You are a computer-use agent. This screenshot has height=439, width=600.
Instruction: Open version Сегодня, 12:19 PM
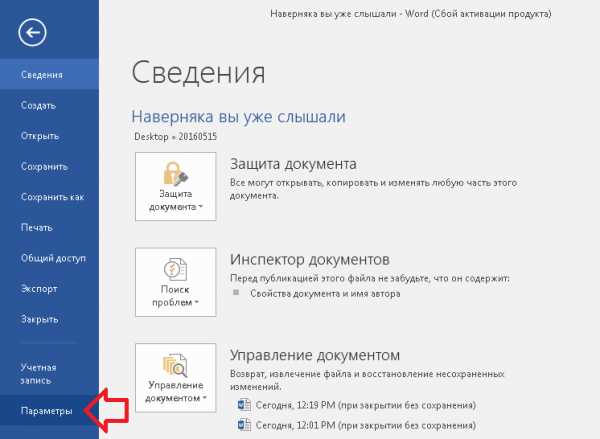[x=365, y=405]
